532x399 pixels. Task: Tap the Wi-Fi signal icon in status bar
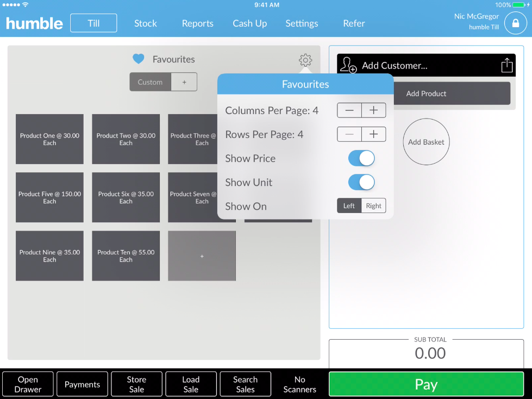[25, 5]
